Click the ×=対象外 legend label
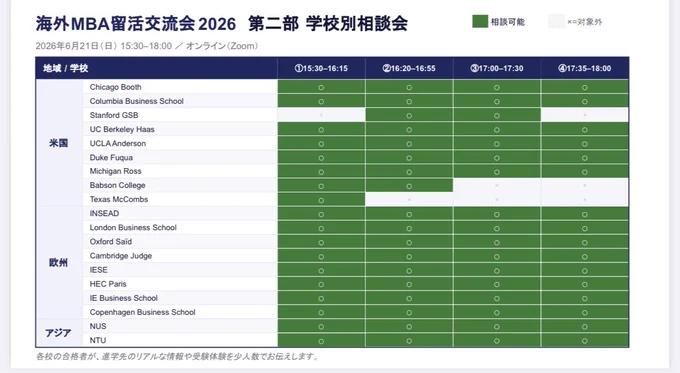Viewport: 680px width, 373px height. point(585,22)
